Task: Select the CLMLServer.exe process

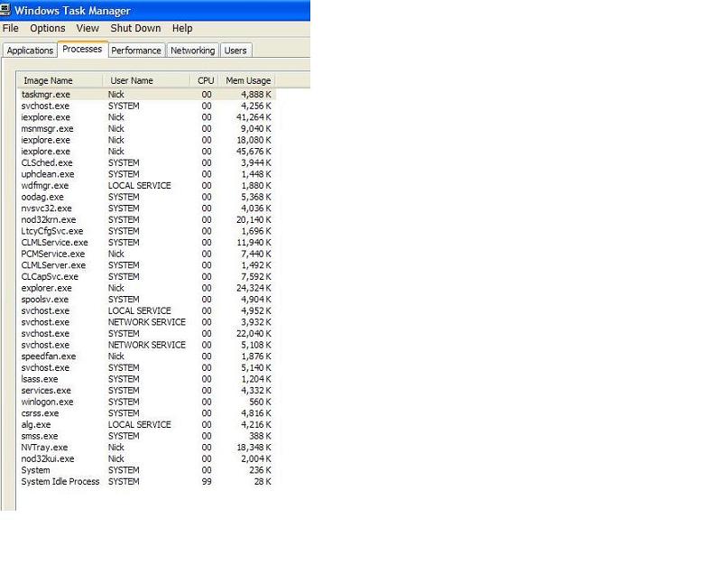Action: click(147, 265)
